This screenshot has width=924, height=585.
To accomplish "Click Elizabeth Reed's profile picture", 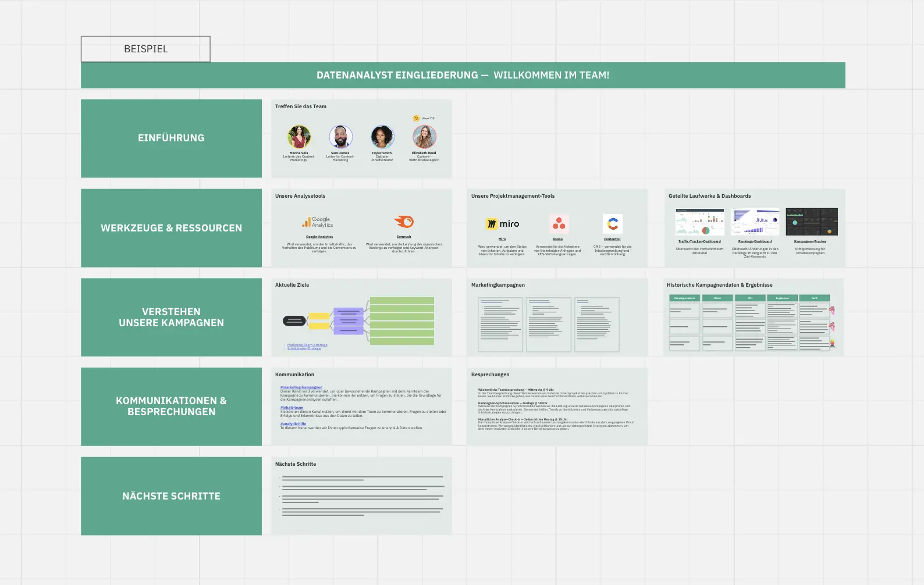I will 424,137.
